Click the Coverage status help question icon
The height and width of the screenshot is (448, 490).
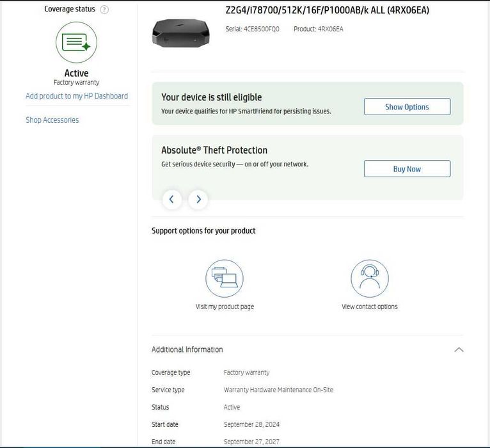(x=104, y=10)
